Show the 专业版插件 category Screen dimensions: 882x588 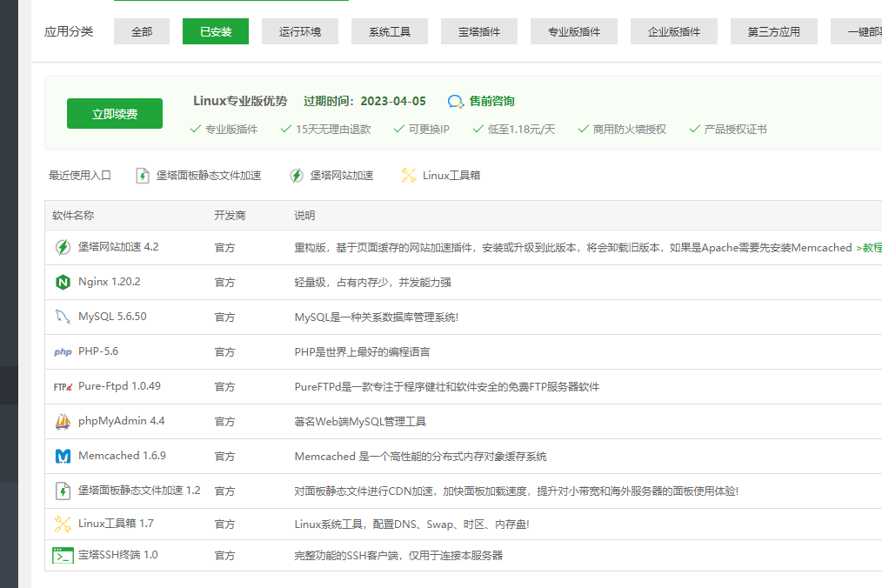point(574,32)
